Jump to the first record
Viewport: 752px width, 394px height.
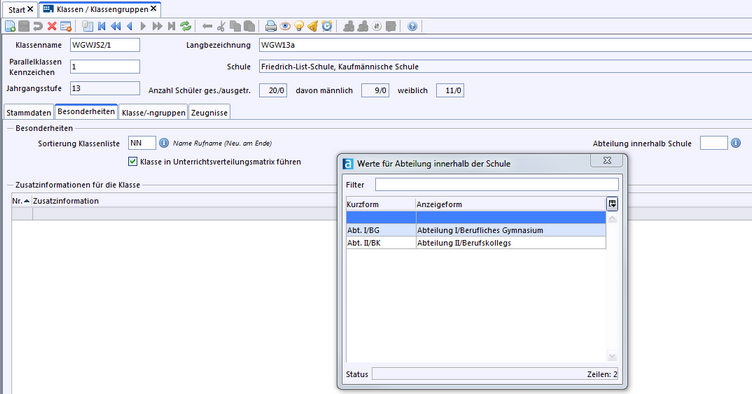coord(102,26)
